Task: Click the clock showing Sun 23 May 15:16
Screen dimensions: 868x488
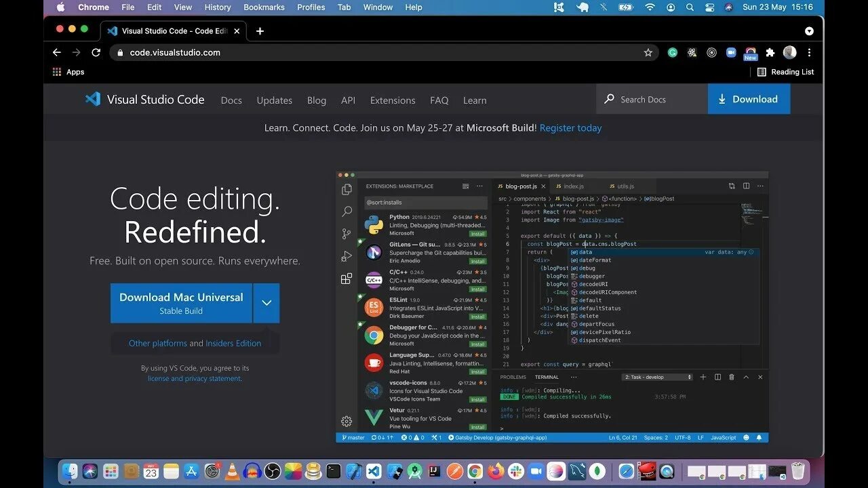Action: pyautogui.click(x=778, y=7)
